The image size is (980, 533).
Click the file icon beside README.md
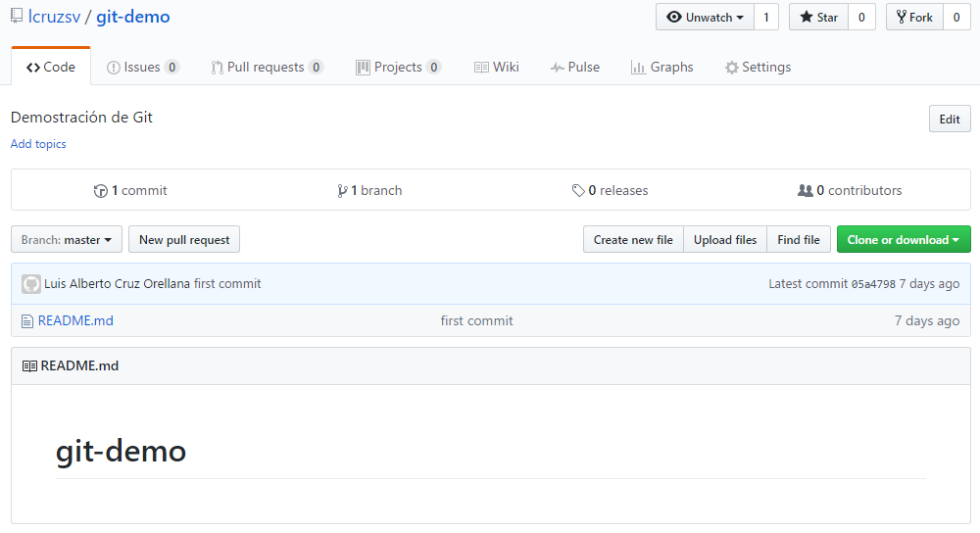coord(26,321)
